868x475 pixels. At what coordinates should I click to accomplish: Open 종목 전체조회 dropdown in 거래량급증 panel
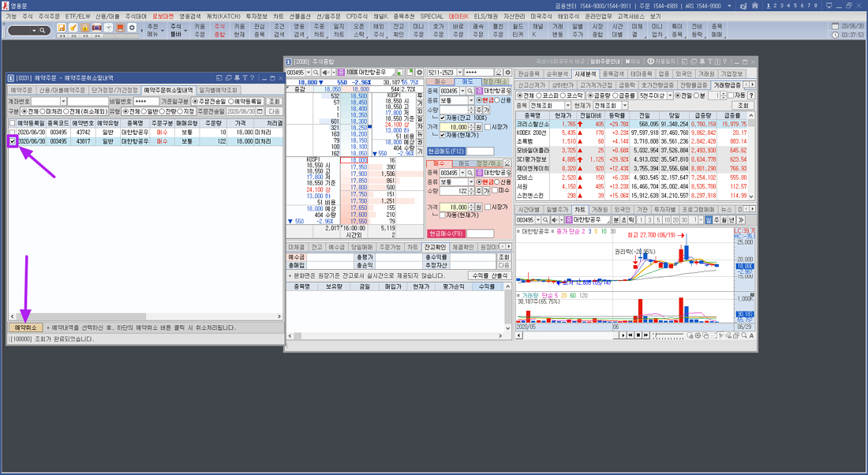(x=567, y=105)
